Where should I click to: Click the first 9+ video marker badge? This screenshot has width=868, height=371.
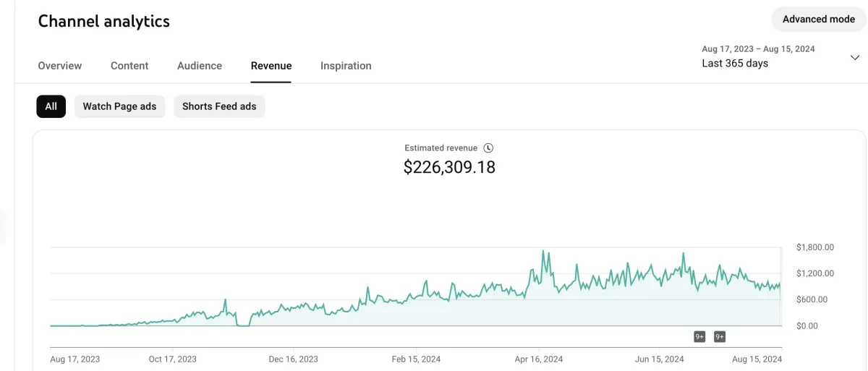(x=699, y=336)
